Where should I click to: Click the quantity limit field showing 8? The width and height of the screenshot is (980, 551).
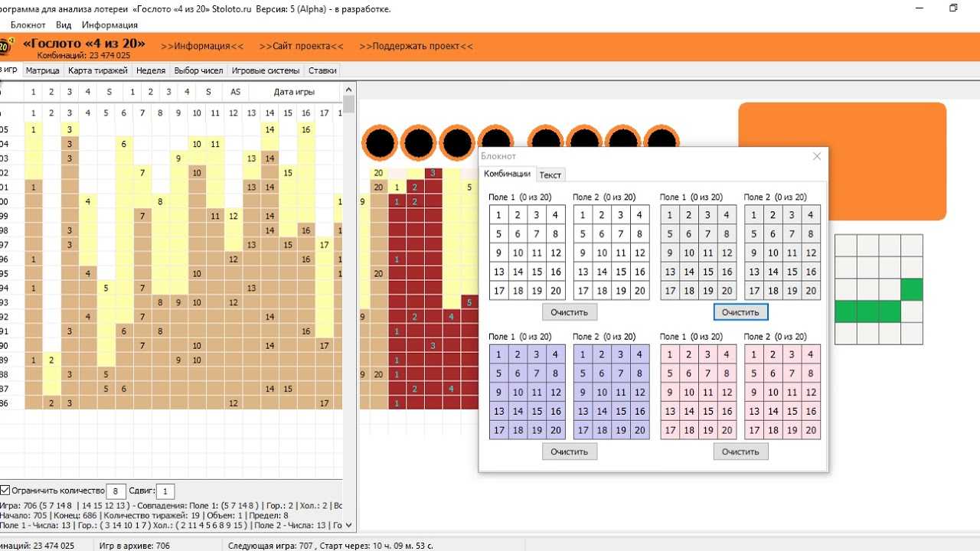116,491
